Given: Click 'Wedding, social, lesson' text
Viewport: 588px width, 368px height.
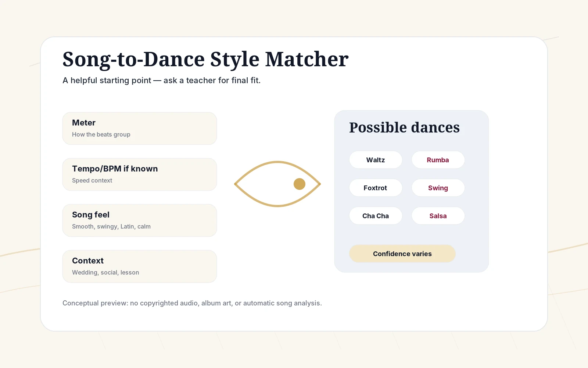Looking at the screenshot, I should pos(105,272).
